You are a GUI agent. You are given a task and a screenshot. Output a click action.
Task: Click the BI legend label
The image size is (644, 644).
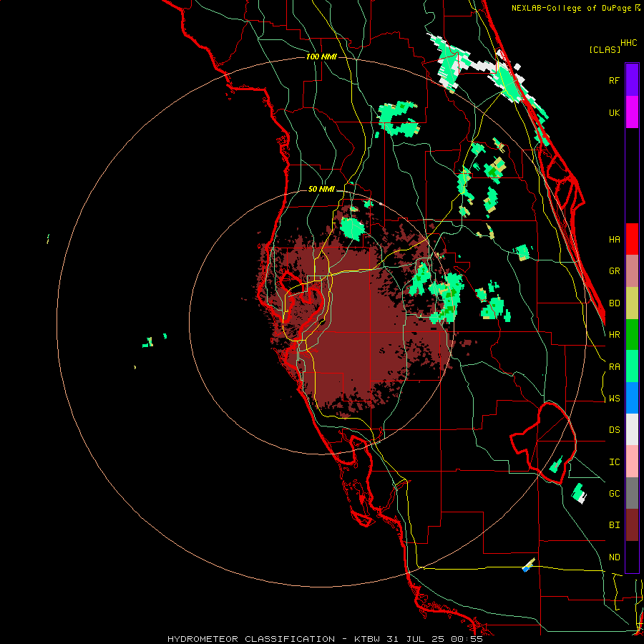[614, 525]
